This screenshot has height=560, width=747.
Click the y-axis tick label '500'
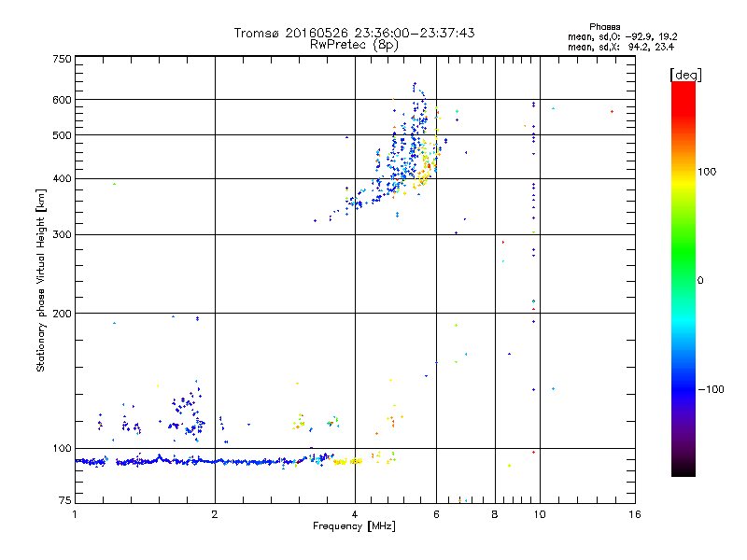63,135
